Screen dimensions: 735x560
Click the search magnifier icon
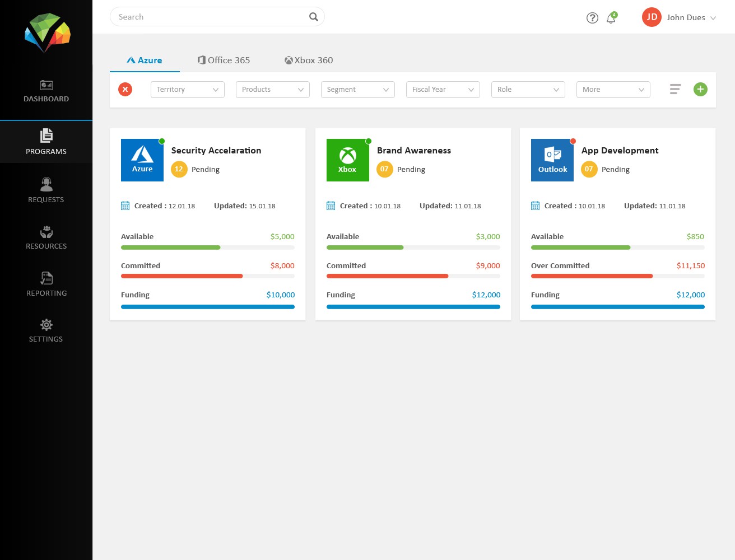[x=314, y=17]
